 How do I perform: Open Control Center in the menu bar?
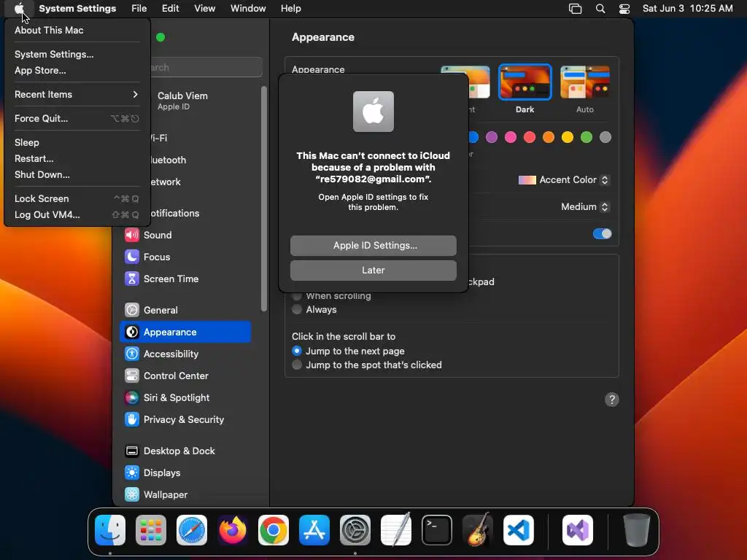[624, 9]
